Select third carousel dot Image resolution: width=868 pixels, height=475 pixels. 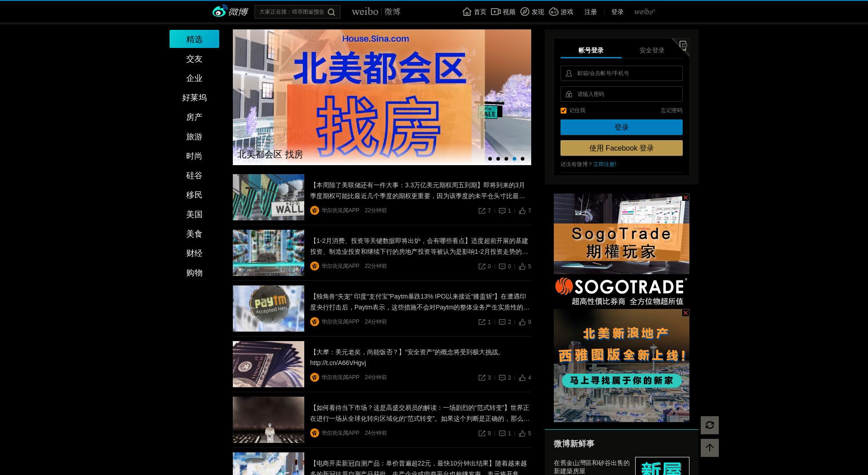[x=506, y=159]
